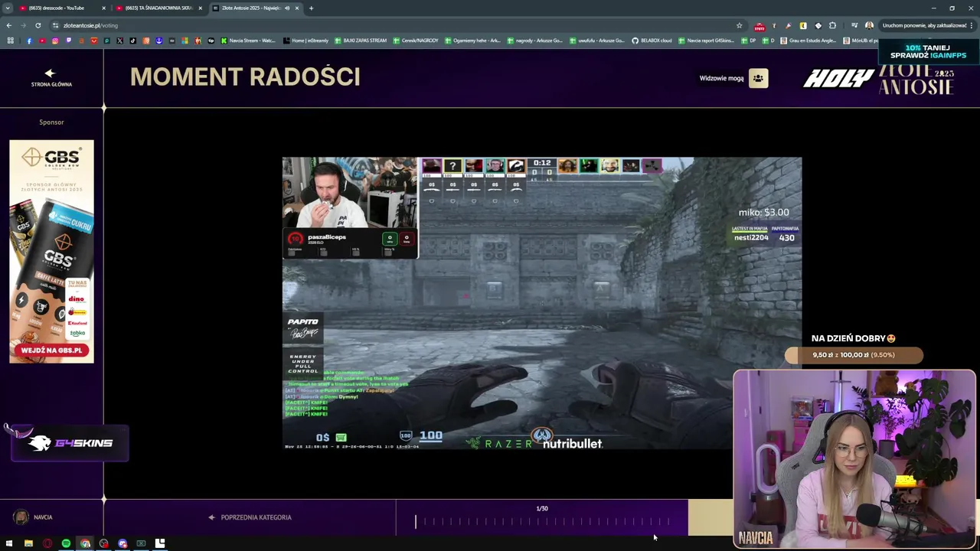Open the apps grid in bookmarks bar
Screen dimensions: 980x551
pyautogui.click(x=10, y=41)
